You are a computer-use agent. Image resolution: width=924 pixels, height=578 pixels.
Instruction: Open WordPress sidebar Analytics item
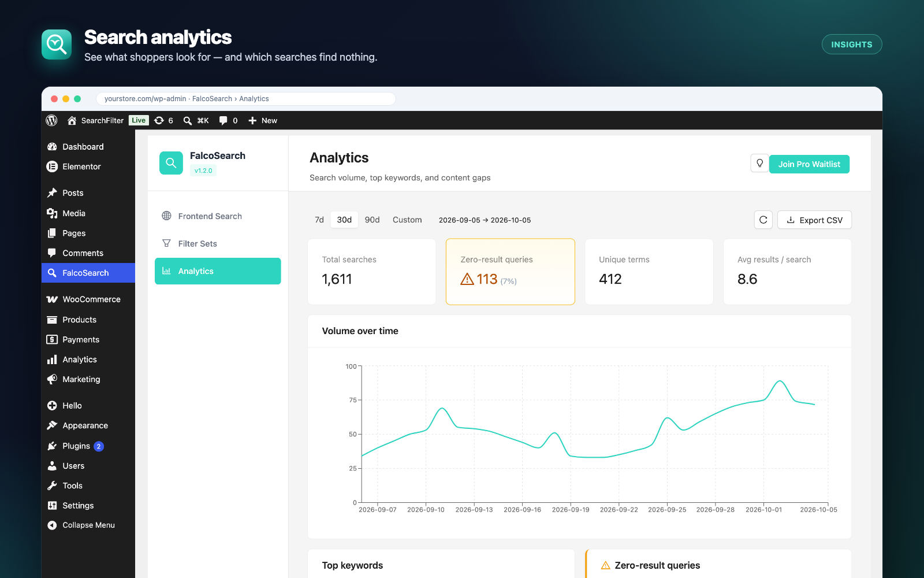[88, 360]
